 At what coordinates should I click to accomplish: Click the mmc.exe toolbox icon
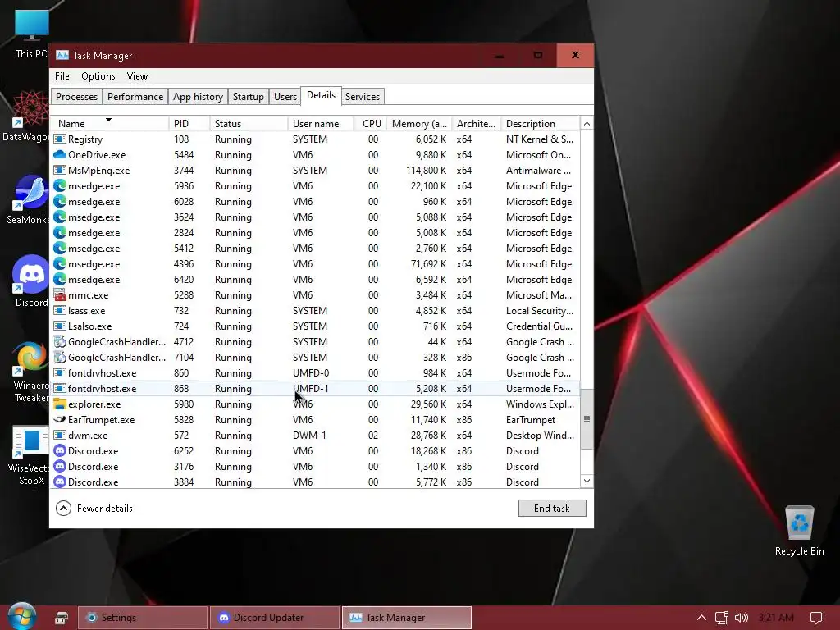click(59, 295)
